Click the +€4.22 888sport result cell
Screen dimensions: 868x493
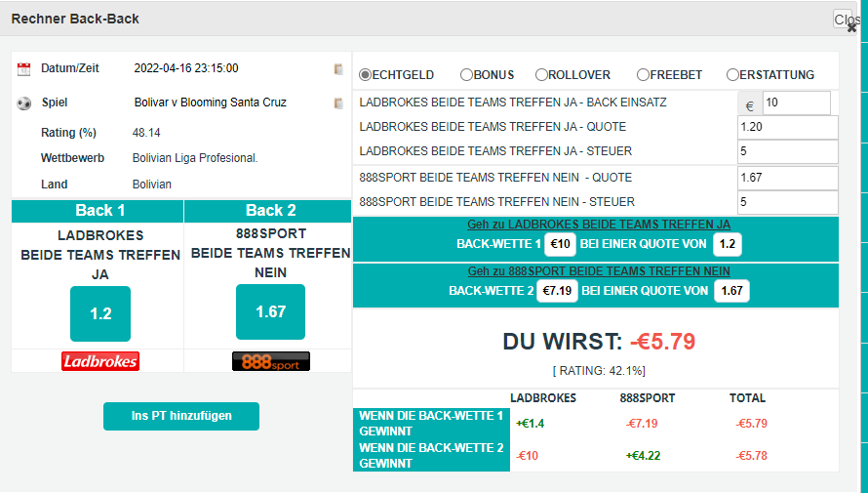[643, 456]
